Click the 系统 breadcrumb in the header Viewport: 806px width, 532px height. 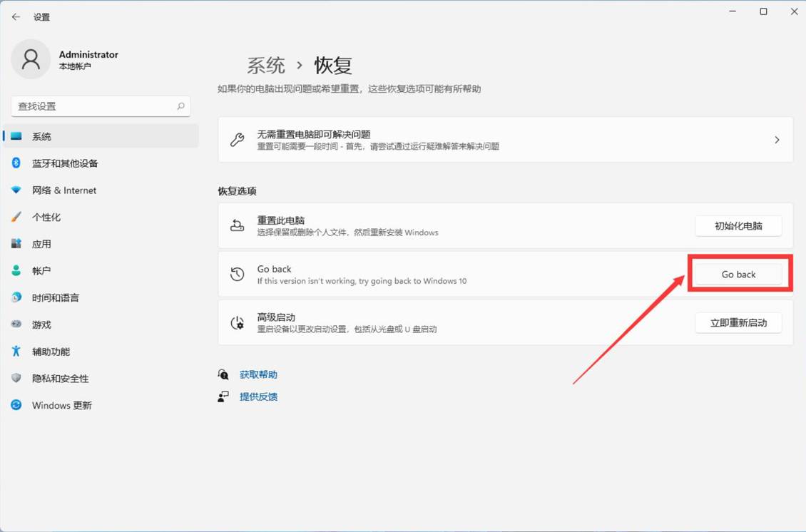click(x=266, y=66)
